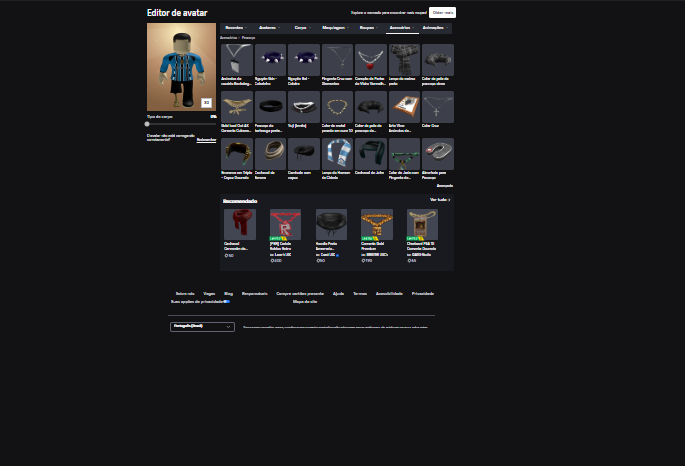Equip the Pingente Cruz com Diamantes necklace
Viewport: 685px width, 466px height.
(337, 60)
